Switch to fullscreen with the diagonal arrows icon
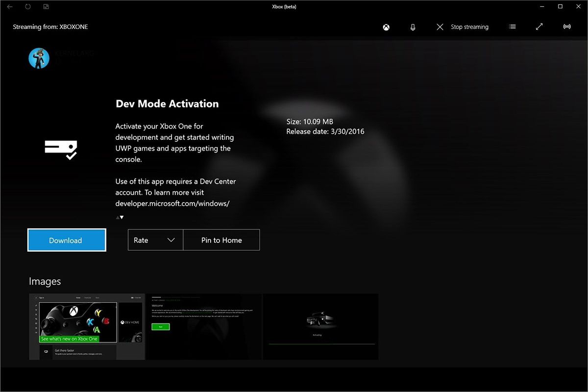 [539, 27]
